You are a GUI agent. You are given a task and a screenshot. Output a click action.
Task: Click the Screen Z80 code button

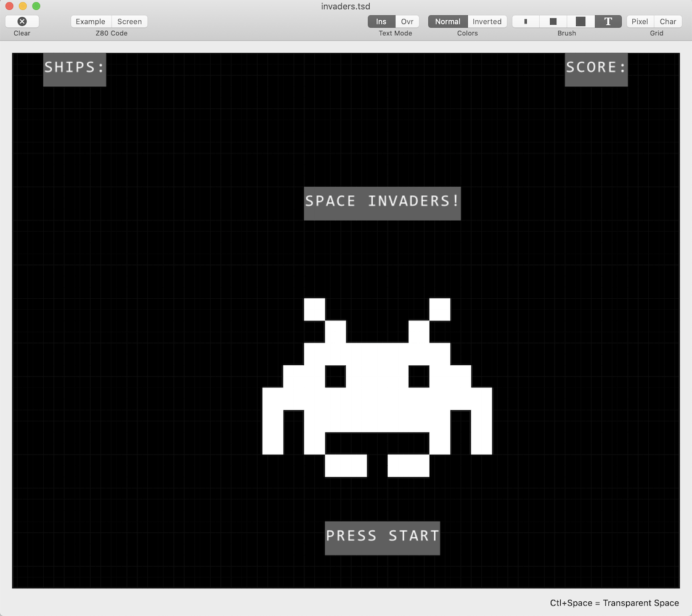(x=129, y=22)
